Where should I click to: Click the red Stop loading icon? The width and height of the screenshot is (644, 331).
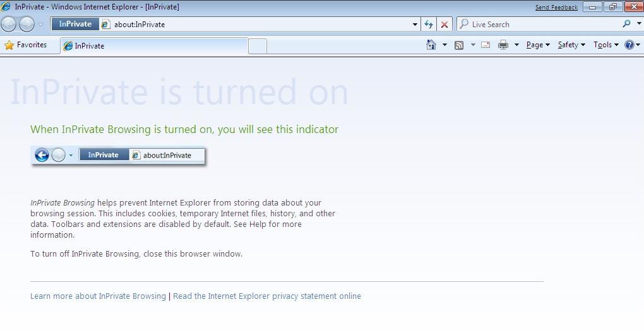[x=444, y=24]
